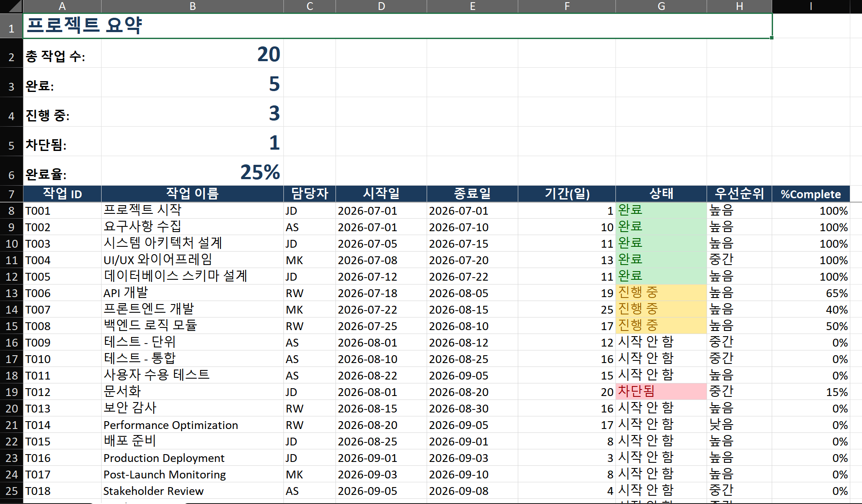This screenshot has height=504, width=862.
Task: Select column G header
Action: (x=661, y=6)
